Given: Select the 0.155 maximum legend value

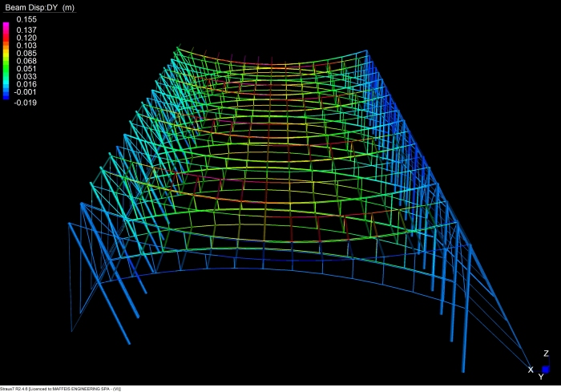Looking at the screenshot, I should 26,19.
